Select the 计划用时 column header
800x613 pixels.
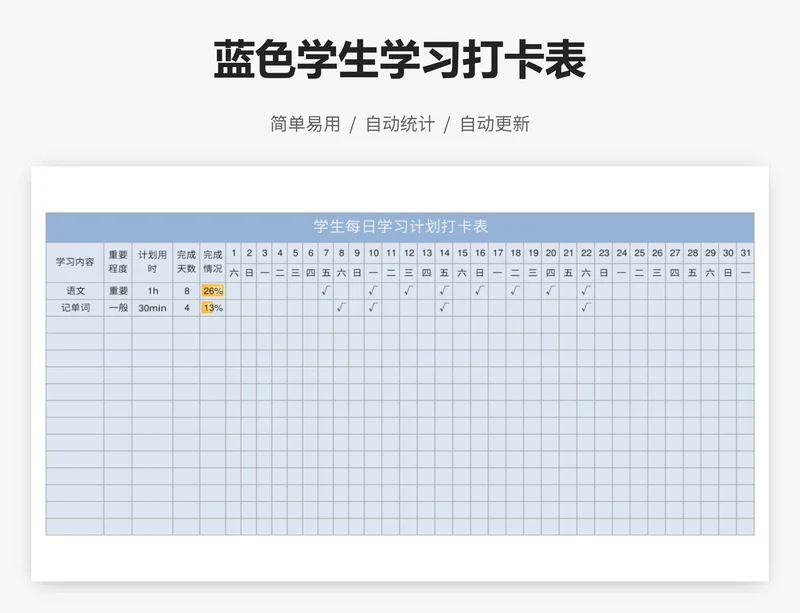click(153, 262)
